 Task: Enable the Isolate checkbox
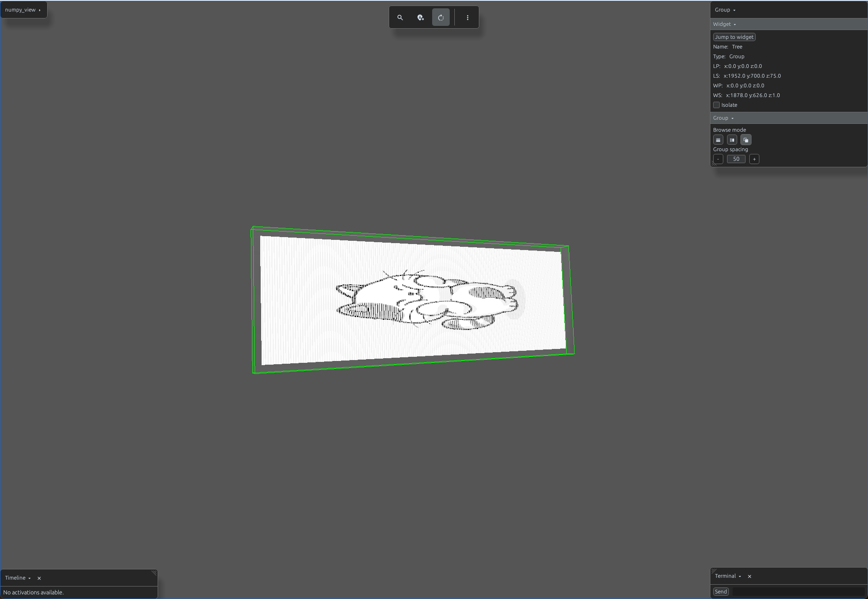(716, 105)
